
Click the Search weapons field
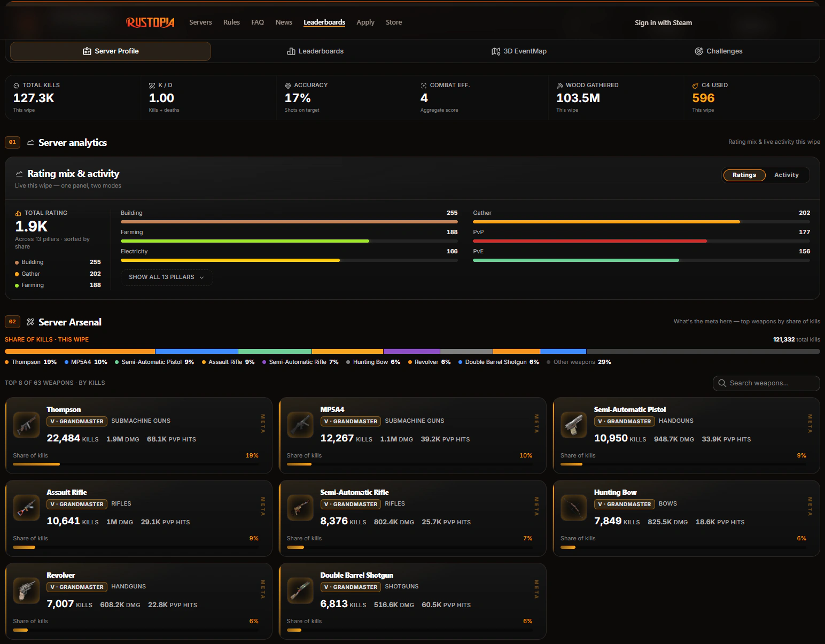[x=766, y=383]
